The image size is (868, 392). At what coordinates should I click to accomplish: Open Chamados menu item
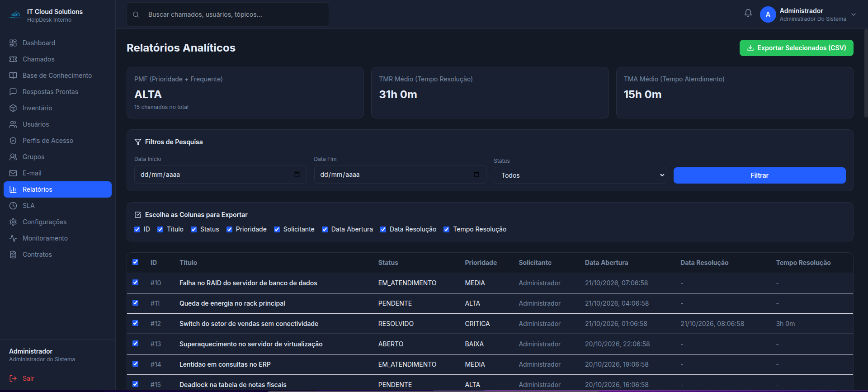tap(57, 59)
